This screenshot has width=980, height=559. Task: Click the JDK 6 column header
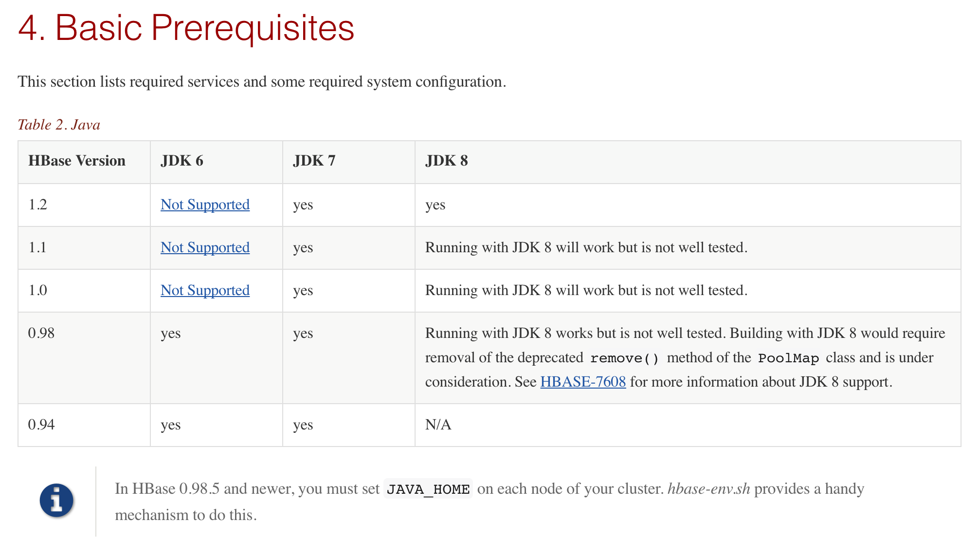coord(182,161)
